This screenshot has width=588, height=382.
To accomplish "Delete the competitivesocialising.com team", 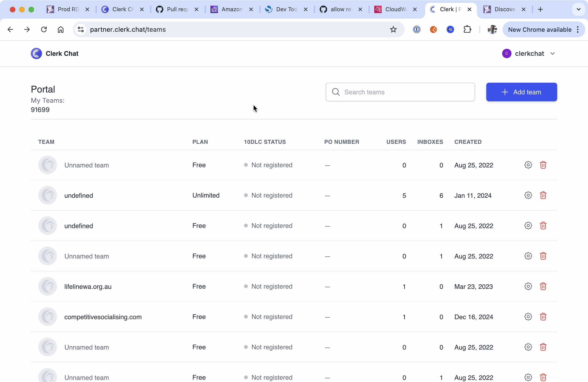I will click(x=543, y=317).
